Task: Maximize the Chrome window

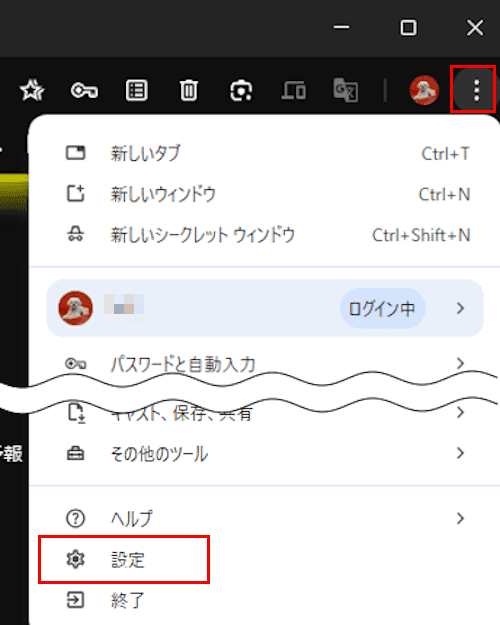Action: coord(408,28)
